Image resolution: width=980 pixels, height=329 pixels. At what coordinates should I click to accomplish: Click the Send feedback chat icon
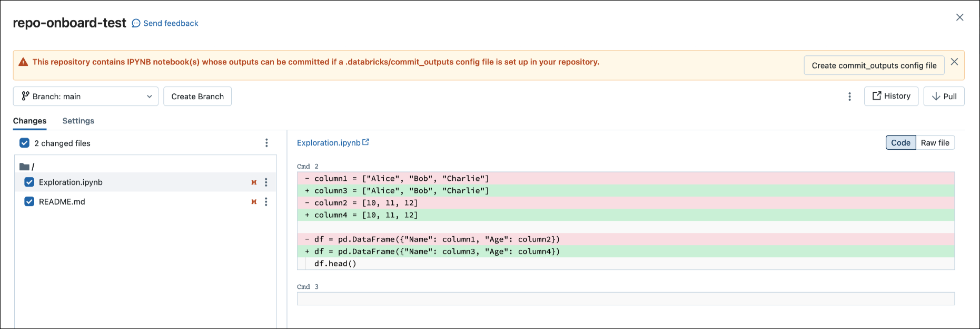point(136,23)
